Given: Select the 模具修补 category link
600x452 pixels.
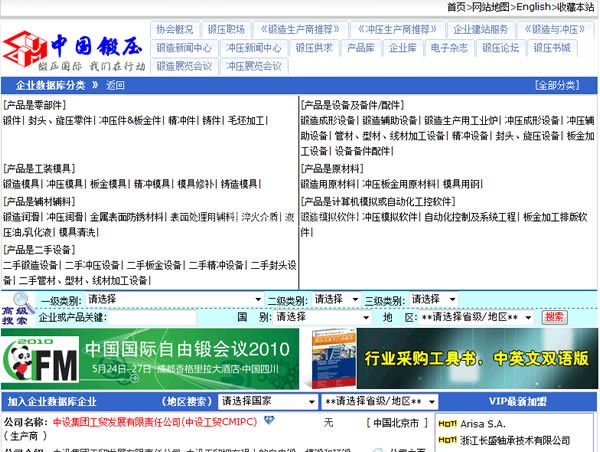Looking at the screenshot, I should click(x=196, y=184).
